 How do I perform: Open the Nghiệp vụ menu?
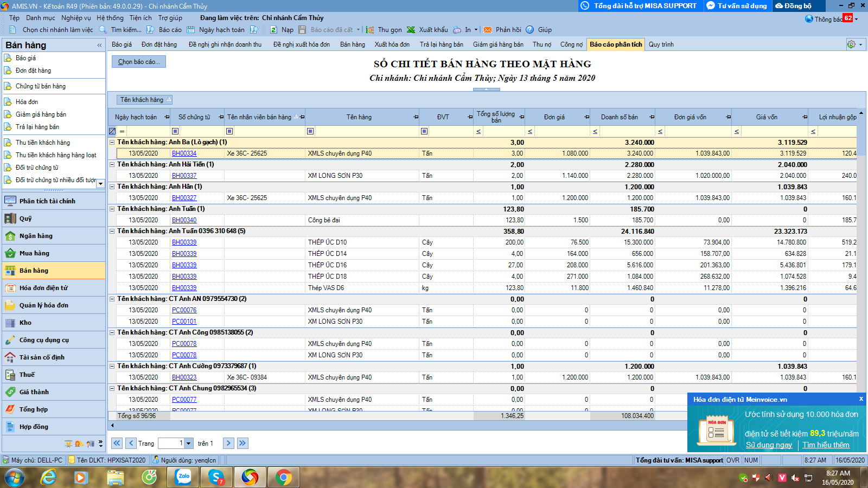point(76,18)
